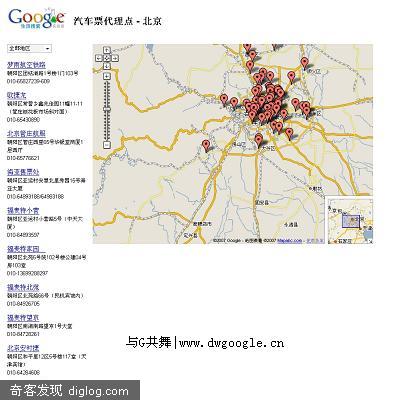Screen dimensions: 408x400
Task: Click the center button between the pan arrows
Action: (x=107, y=58)
